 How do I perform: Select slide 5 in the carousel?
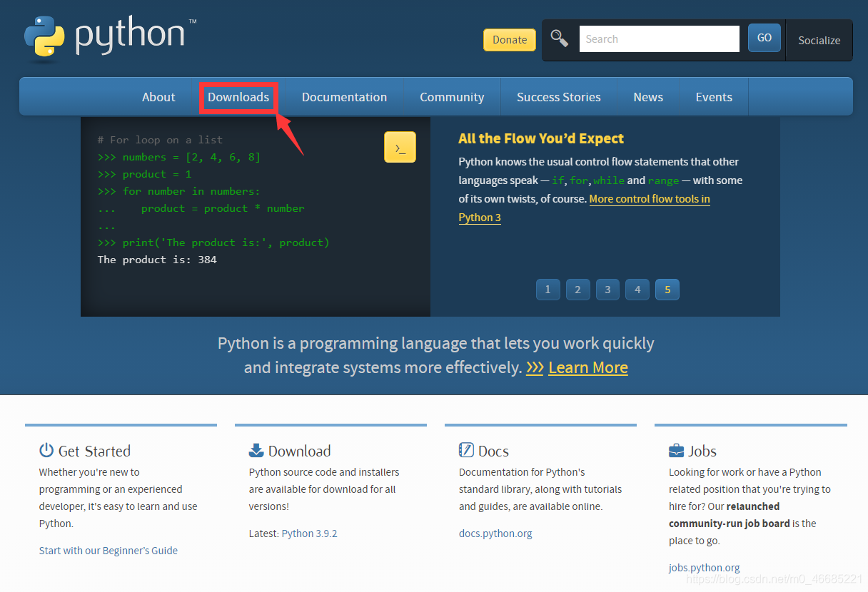(x=667, y=290)
